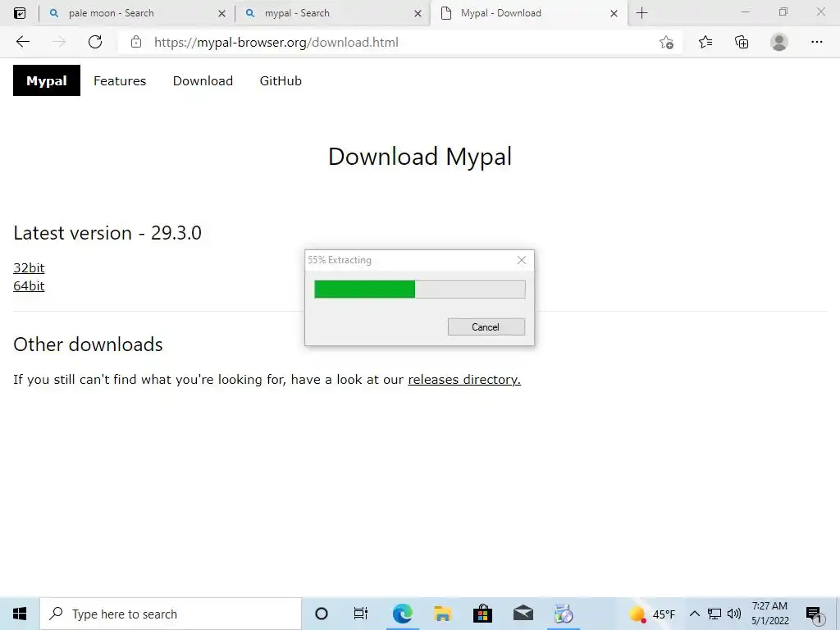This screenshot has width=840, height=630.
Task: Open the weather widget showing 45°F
Action: pos(652,614)
